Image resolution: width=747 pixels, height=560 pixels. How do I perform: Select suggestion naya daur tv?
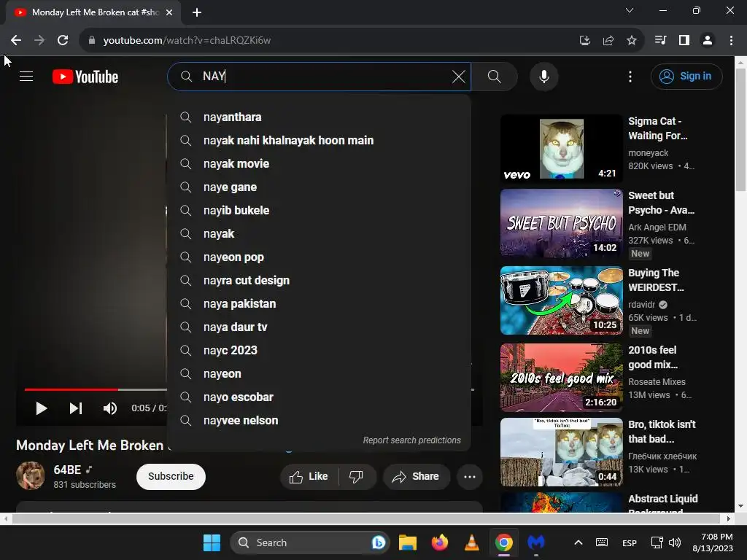click(x=320, y=327)
